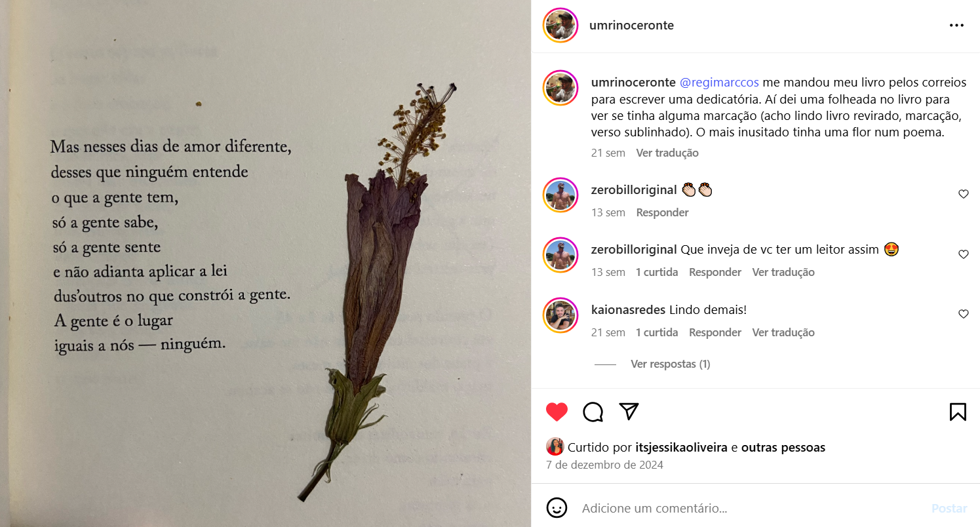This screenshot has width=980, height=527.
Task: Share post with paper plane icon
Action: coord(629,412)
